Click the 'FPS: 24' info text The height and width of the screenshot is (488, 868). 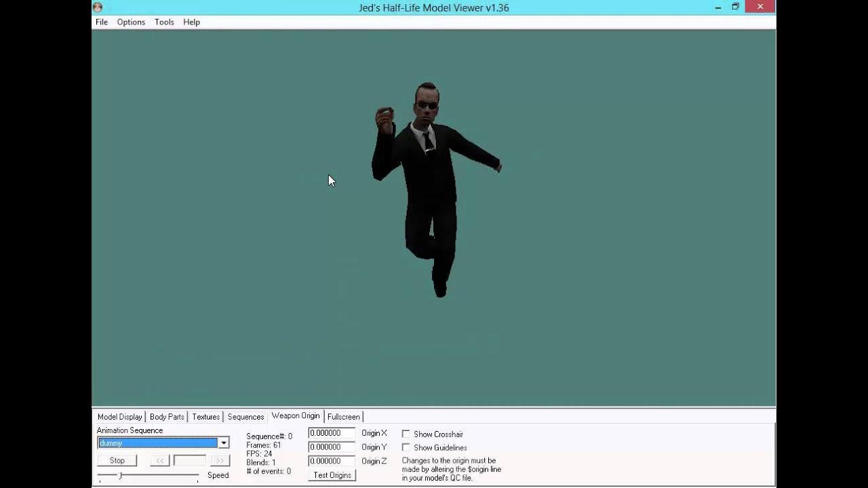(259, 454)
